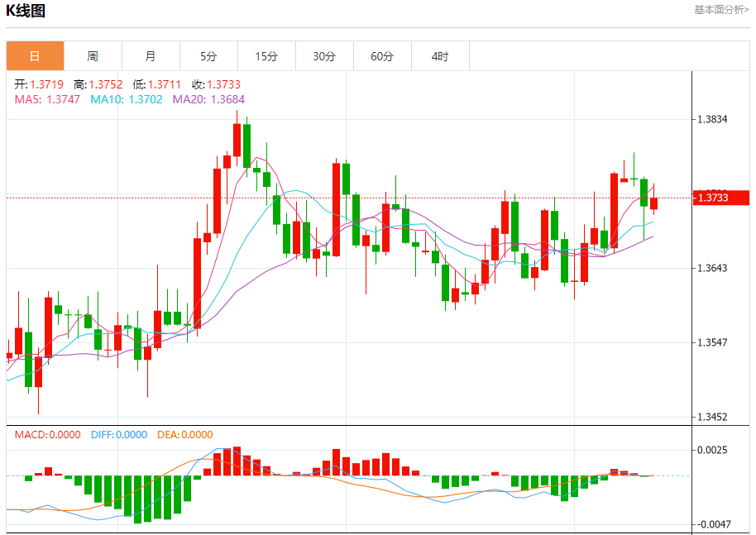Open the 基本面分析 link

tap(721, 10)
